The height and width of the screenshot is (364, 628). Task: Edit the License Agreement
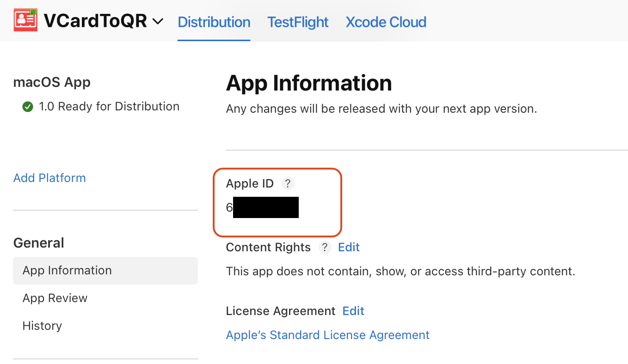click(x=353, y=311)
